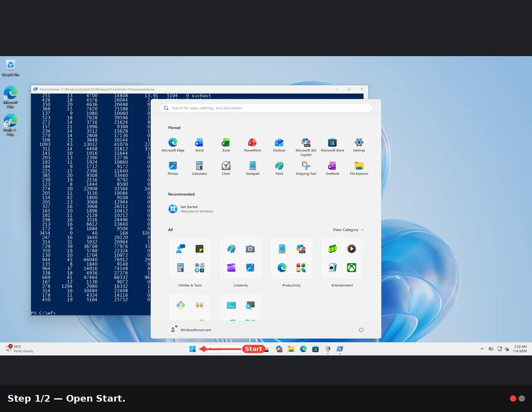532x412 pixels.
Task: Click the muted volume tray icon
Action: 507,349
